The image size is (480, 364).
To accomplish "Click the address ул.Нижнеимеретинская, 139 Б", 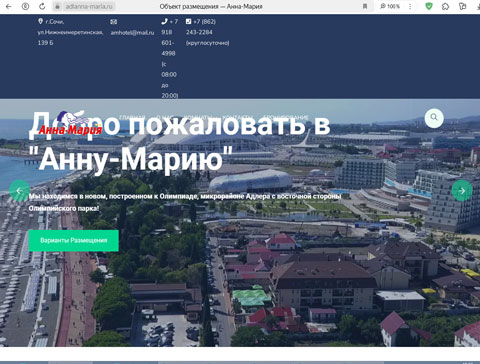I will click(x=70, y=37).
